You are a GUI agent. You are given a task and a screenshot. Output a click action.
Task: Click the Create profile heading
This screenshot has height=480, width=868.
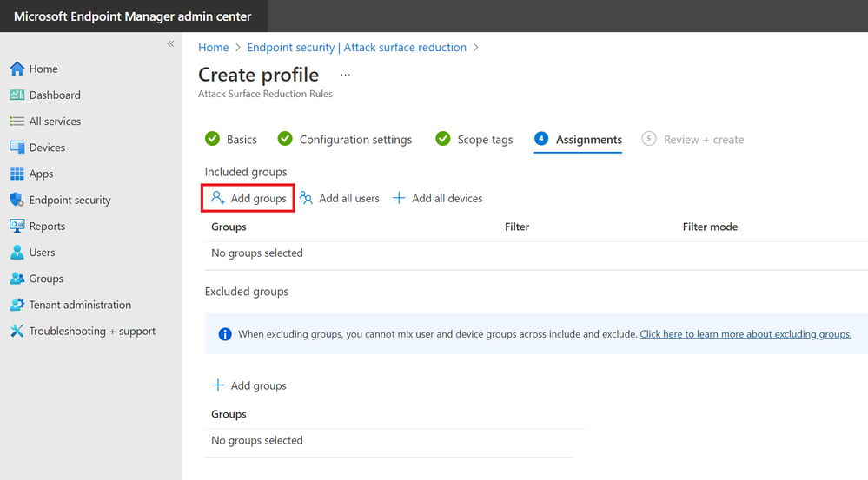click(x=259, y=75)
